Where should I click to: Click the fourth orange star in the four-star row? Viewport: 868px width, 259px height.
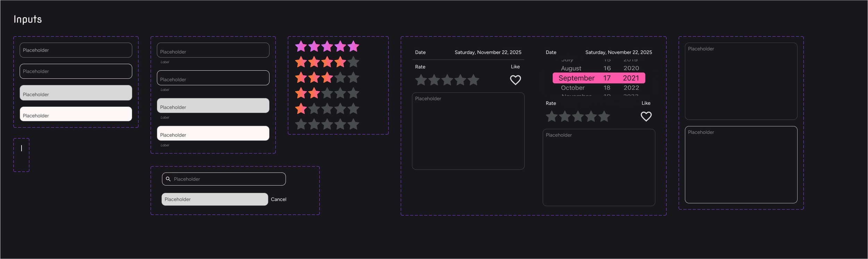340,62
